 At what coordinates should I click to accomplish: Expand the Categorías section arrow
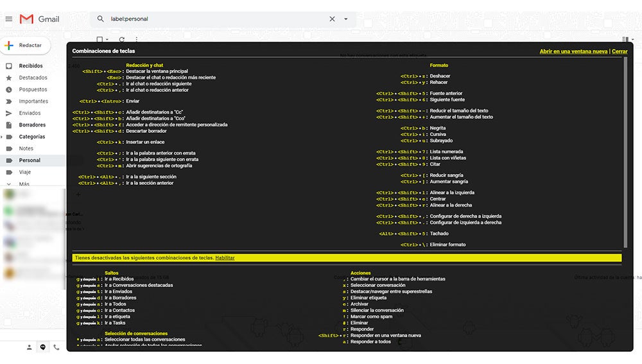pyautogui.click(x=2, y=137)
